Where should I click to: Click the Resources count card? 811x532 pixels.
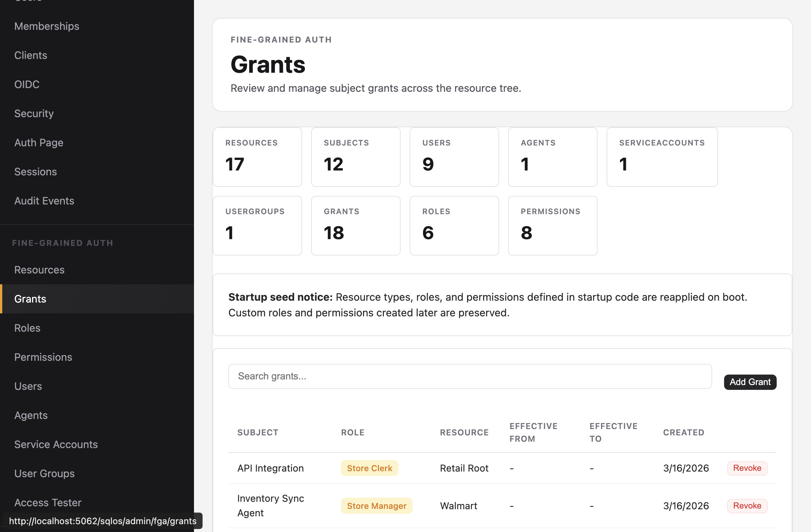[257, 157]
